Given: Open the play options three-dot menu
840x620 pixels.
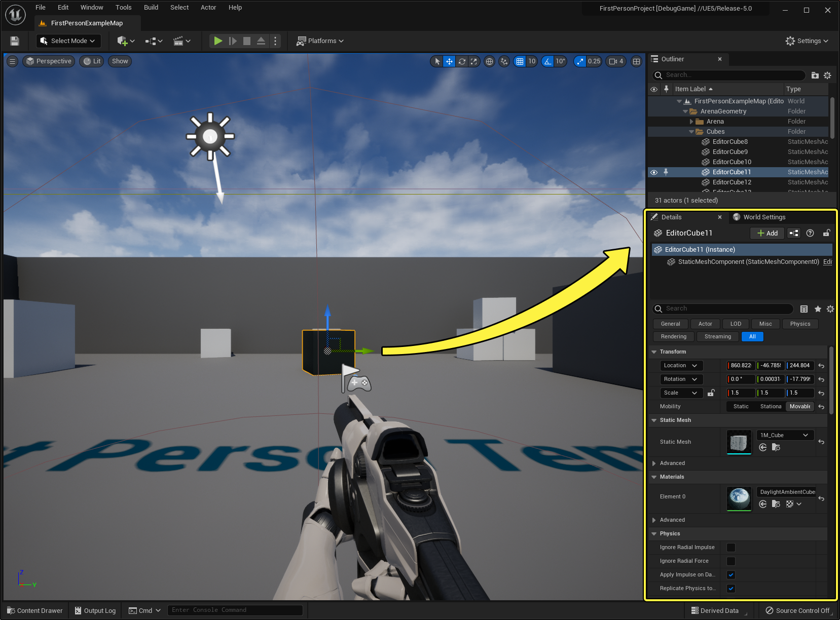Looking at the screenshot, I should [275, 41].
